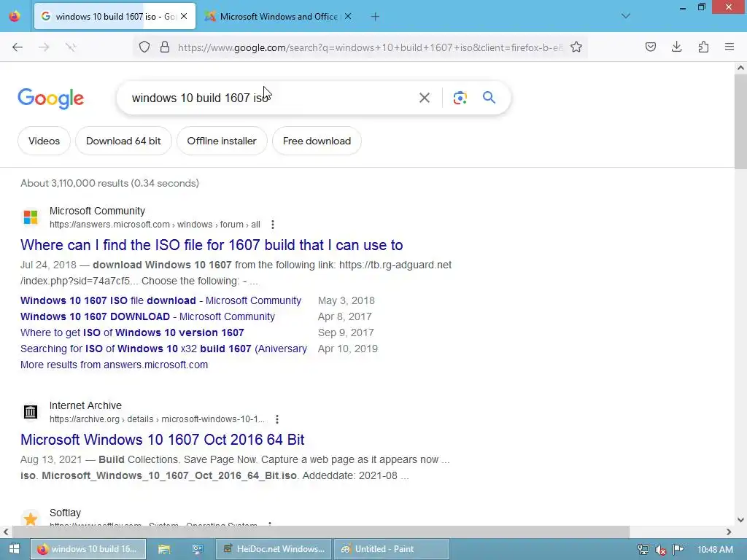Open a new tab with the plus button
Image resolution: width=747 pixels, height=560 pixels.
tap(375, 17)
